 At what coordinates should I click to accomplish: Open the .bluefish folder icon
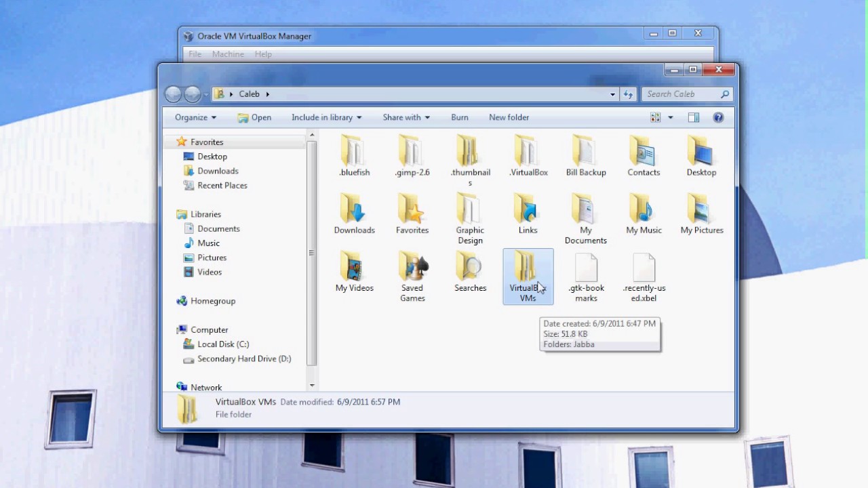tap(353, 150)
